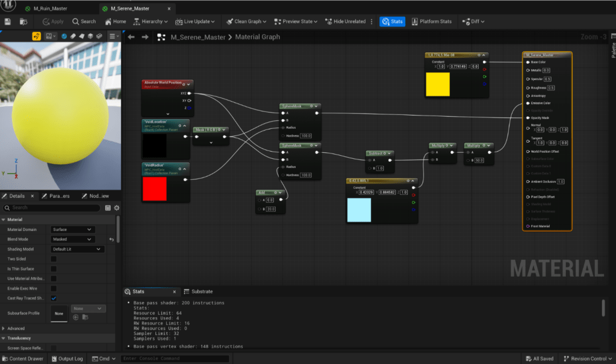Click the Platform Stats button
Image resolution: width=616 pixels, height=364 pixels.
tap(431, 21)
